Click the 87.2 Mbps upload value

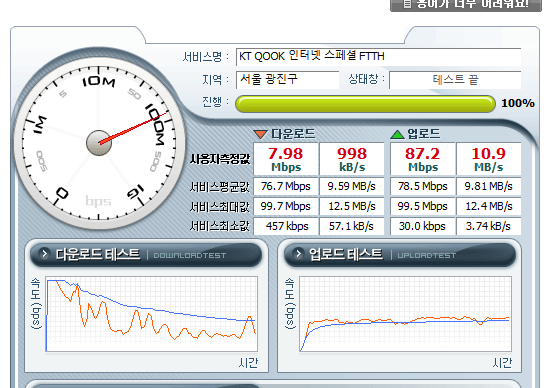coord(423,159)
